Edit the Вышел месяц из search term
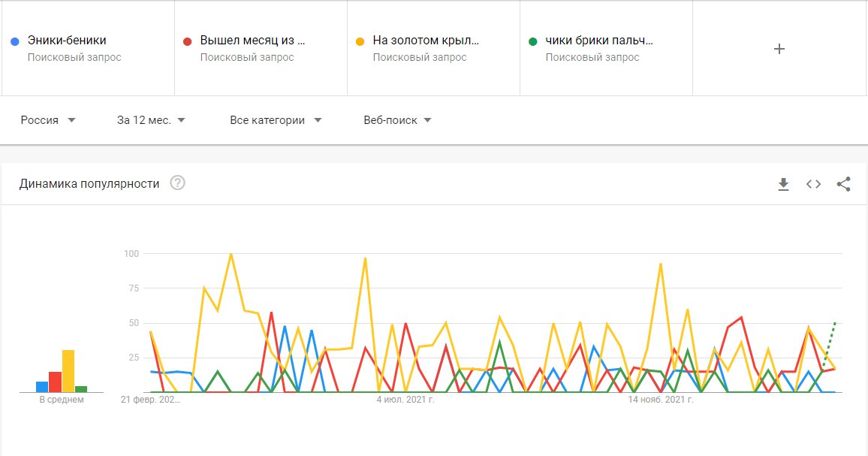This screenshot has height=456, width=868. pos(252,41)
